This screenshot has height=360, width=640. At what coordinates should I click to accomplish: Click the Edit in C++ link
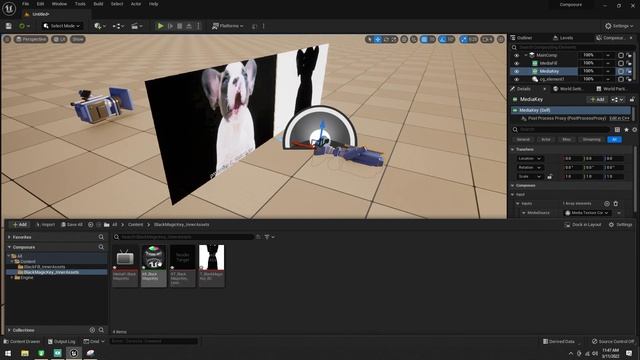click(x=619, y=118)
